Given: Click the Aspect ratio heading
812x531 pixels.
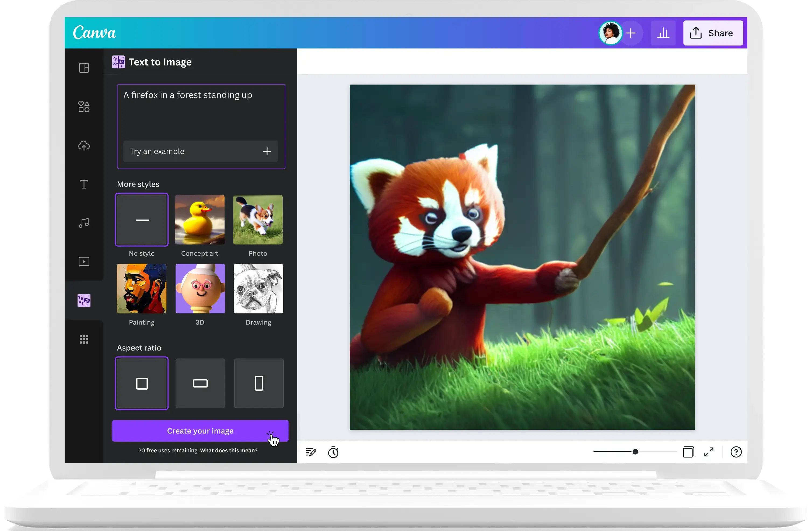Looking at the screenshot, I should pos(139,348).
